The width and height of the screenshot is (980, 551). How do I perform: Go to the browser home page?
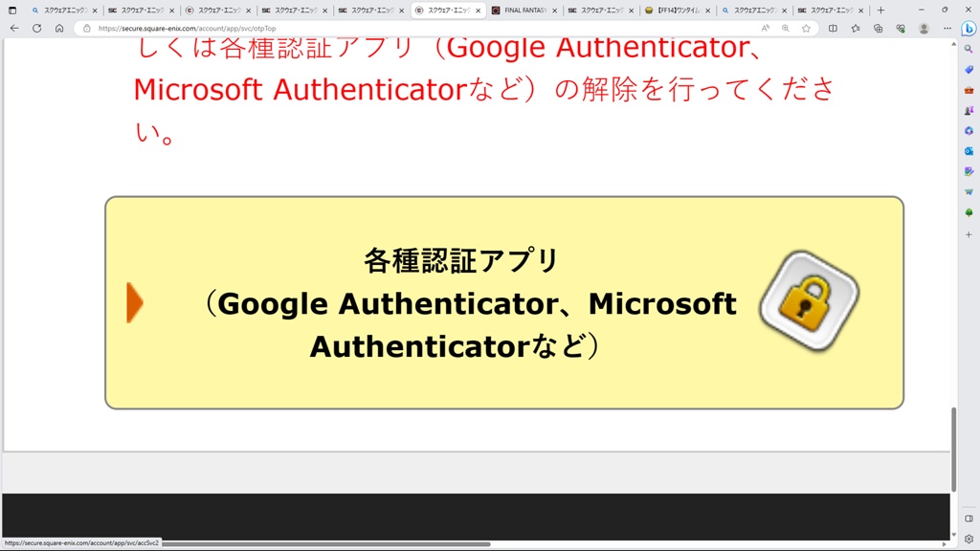point(59,29)
